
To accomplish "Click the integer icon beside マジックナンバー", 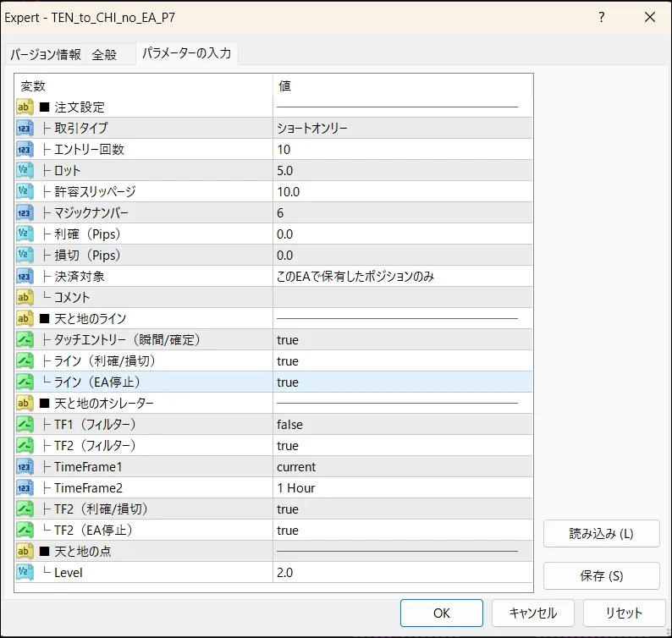I will coord(25,212).
